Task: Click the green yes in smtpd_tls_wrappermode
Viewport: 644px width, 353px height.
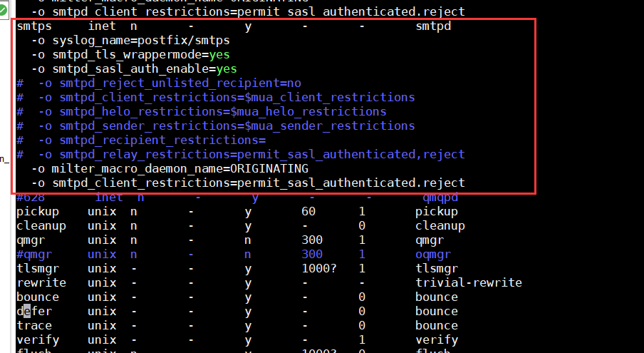Action: pyautogui.click(x=219, y=55)
